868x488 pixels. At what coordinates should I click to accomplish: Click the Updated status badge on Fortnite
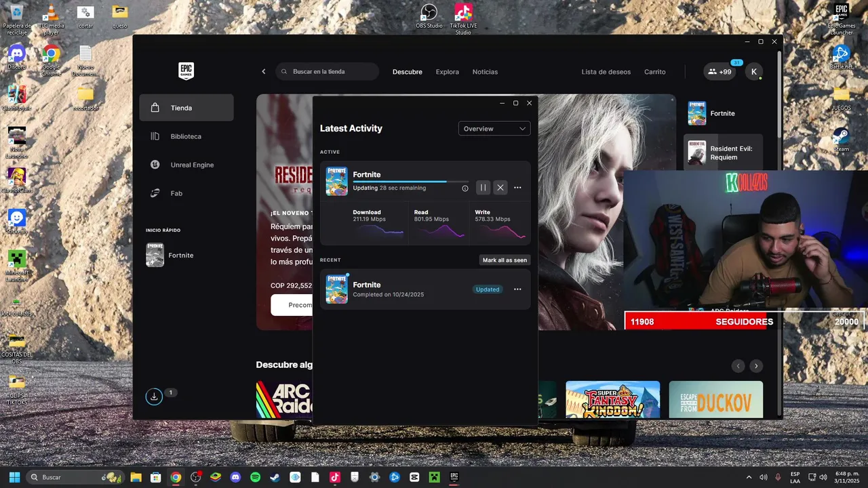(x=488, y=289)
